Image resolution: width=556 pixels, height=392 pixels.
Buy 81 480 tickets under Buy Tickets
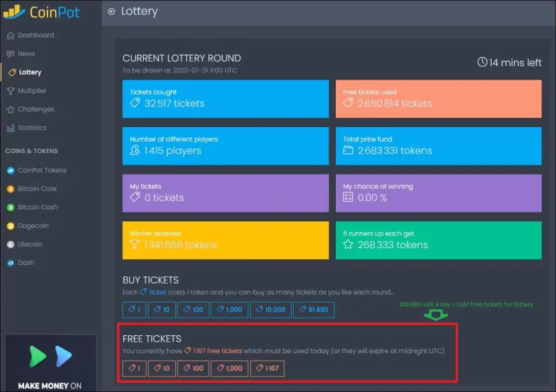click(x=313, y=310)
